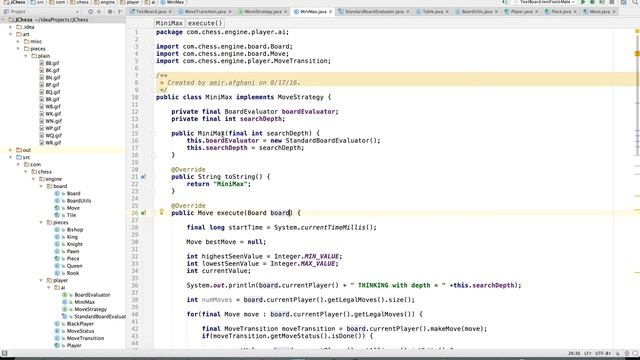Screen dimensions: 640x360
Task: Click the Knight class icon
Action: [x=57, y=244]
